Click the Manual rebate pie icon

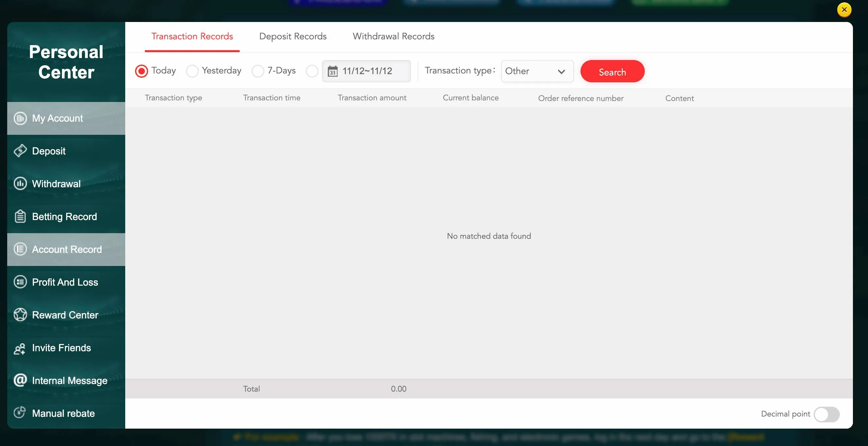click(20, 412)
